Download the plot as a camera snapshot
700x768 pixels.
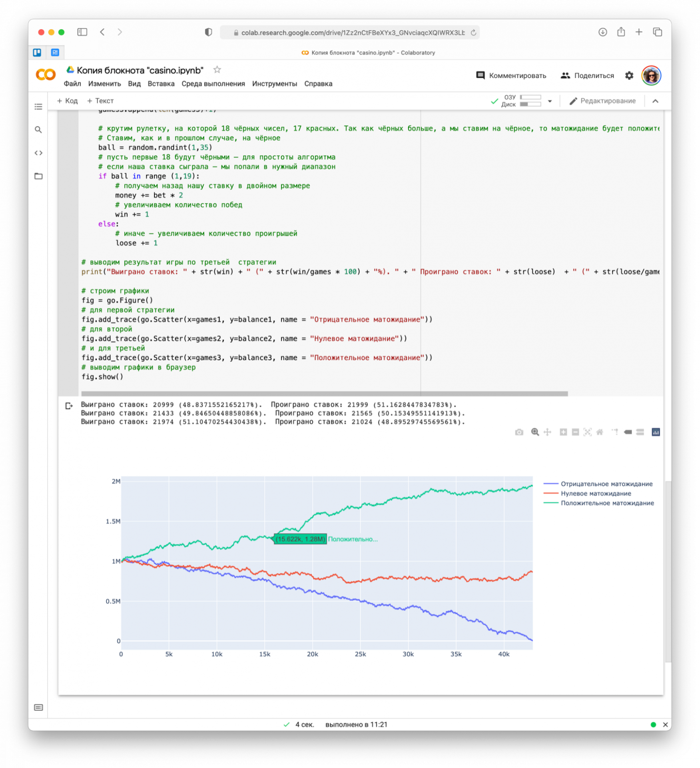(519, 432)
